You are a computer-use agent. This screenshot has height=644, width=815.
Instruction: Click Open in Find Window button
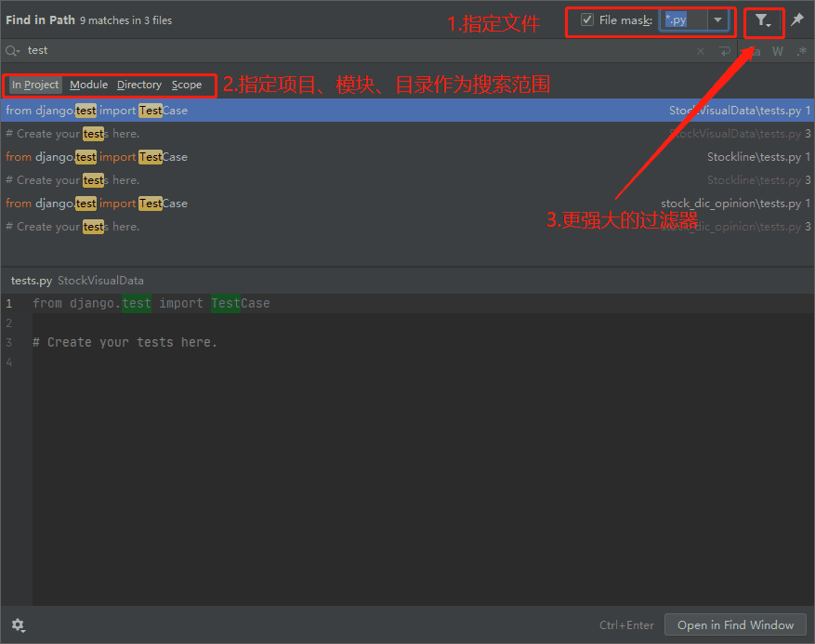[x=735, y=624]
